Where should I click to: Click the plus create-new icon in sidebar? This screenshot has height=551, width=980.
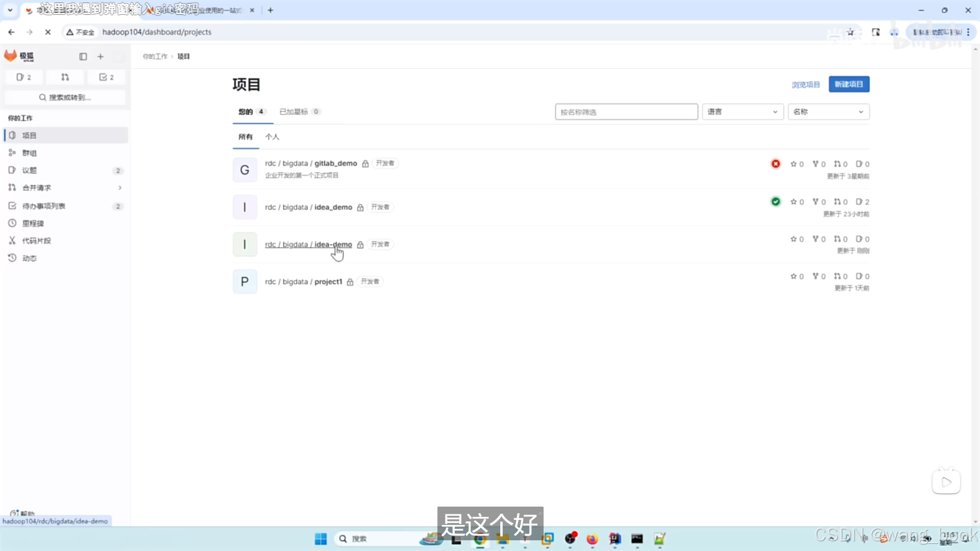tap(101, 57)
